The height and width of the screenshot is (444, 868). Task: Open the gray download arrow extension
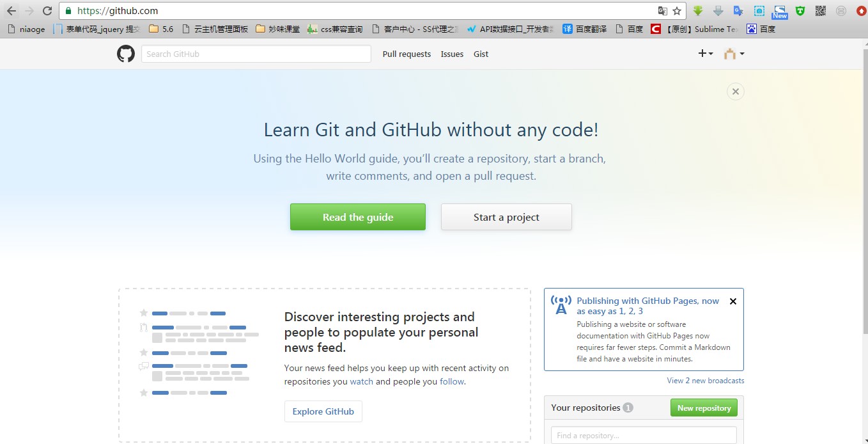pos(718,11)
